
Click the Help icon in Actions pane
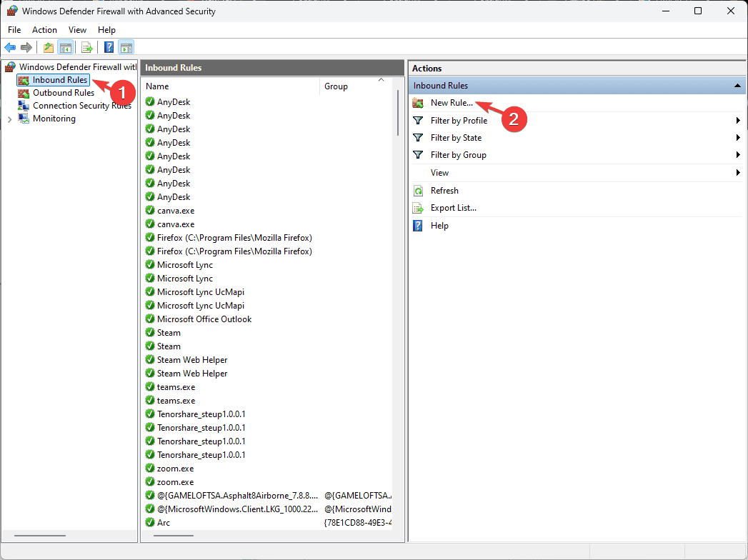[x=417, y=226]
